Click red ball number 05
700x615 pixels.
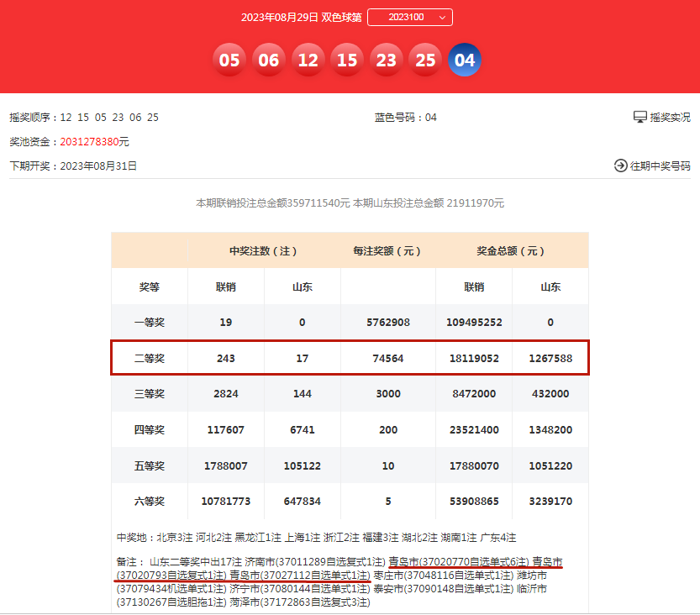[229, 60]
